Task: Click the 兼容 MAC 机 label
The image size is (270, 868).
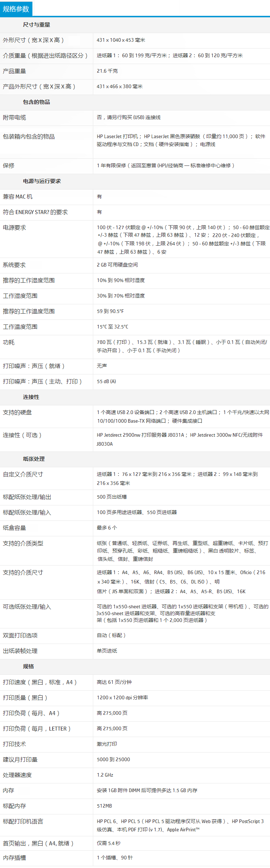Action: pos(18,197)
